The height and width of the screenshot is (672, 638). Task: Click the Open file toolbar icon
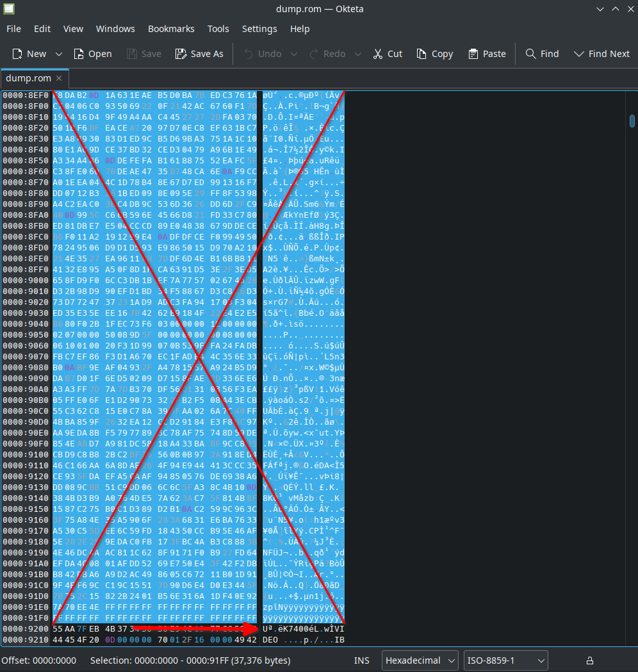(92, 54)
